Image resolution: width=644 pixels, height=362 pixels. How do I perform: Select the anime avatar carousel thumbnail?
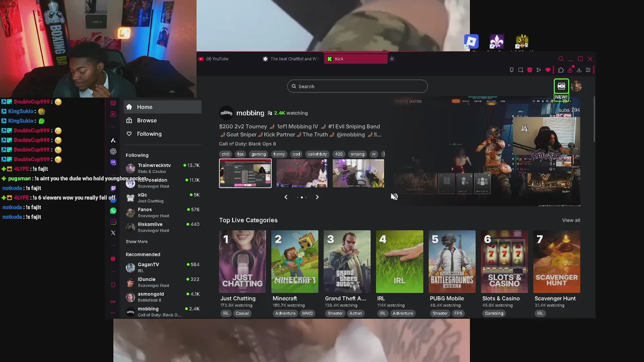point(302,173)
